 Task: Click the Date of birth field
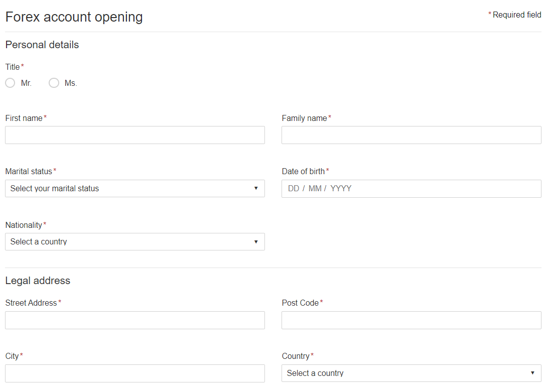tap(412, 189)
